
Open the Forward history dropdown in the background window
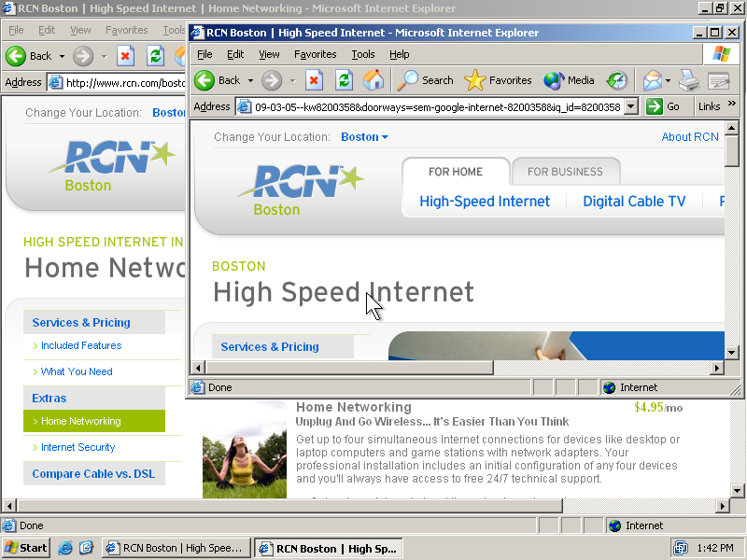coord(105,56)
